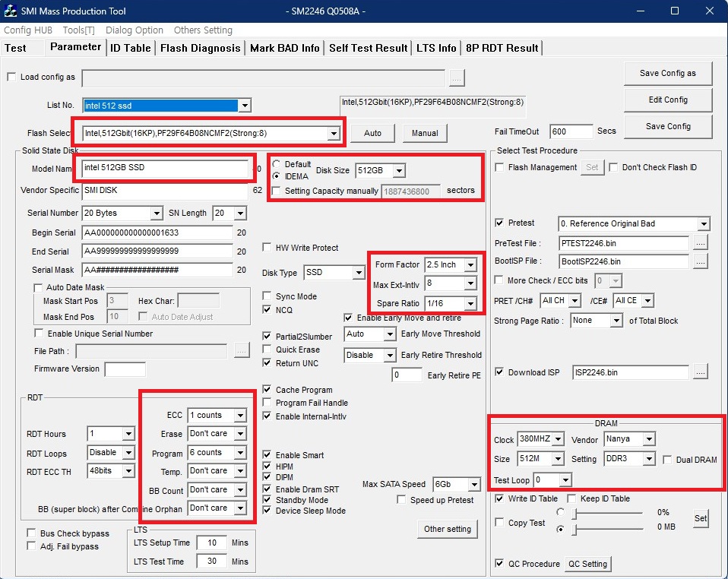Open the Tools[T] menu
728x579 pixels.
(78, 30)
